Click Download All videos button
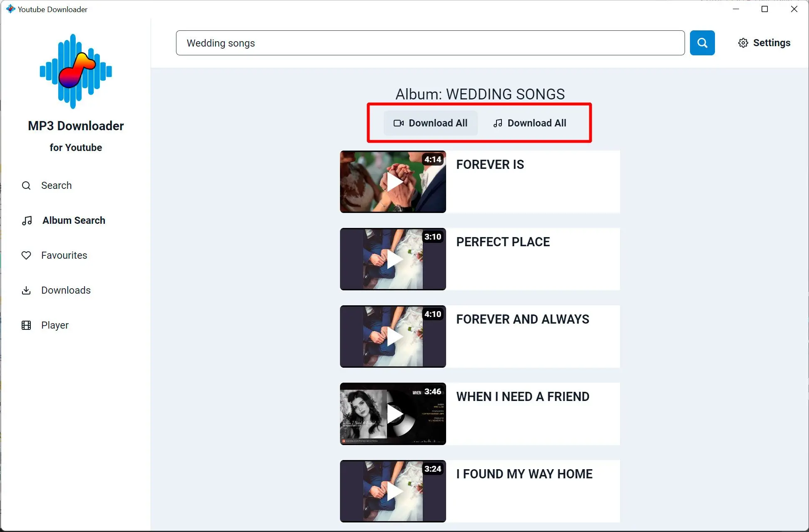Image resolution: width=809 pixels, height=532 pixels. (430, 123)
